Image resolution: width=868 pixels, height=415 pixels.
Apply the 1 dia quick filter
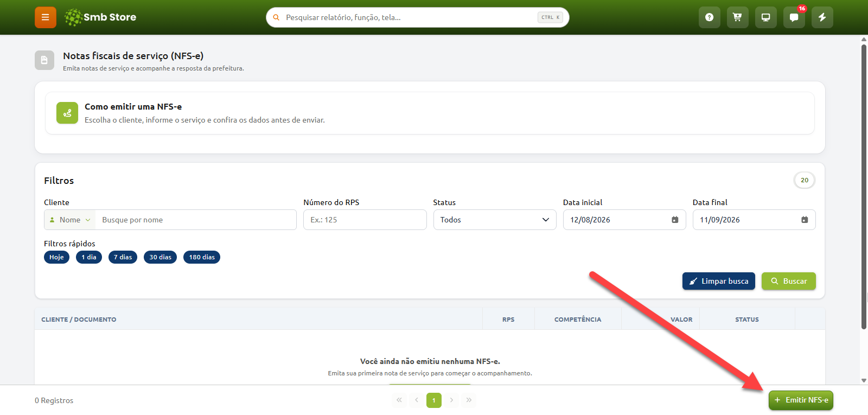(89, 257)
